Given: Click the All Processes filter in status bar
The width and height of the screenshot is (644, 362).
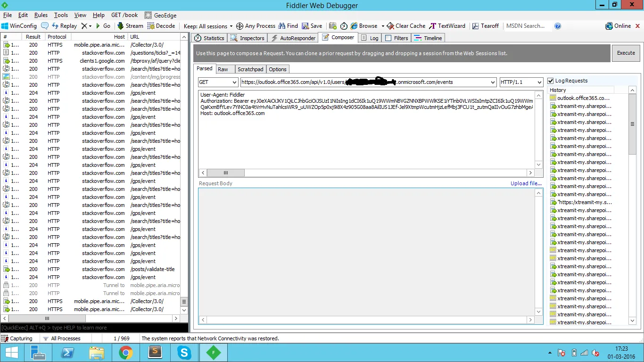Looking at the screenshot, I should 62,338.
